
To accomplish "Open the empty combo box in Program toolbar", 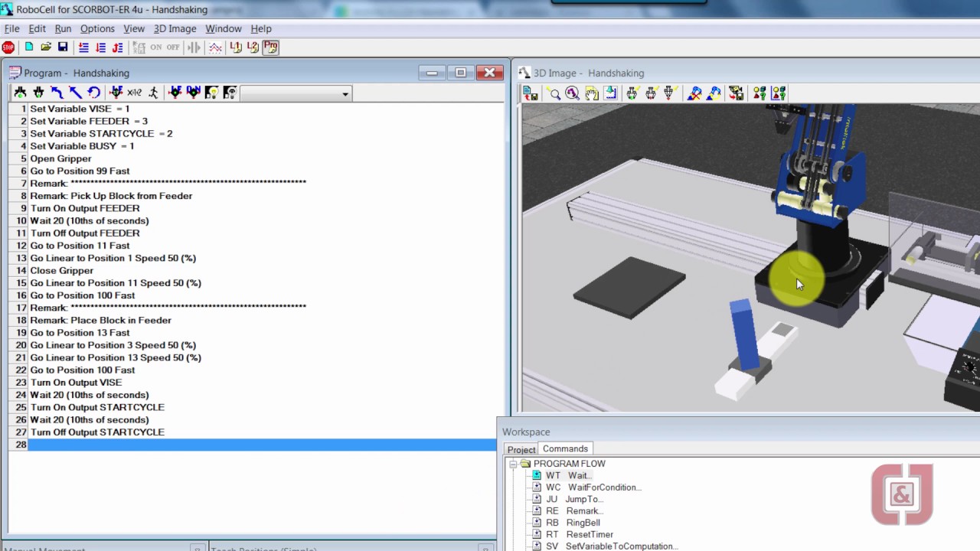I will tap(296, 93).
